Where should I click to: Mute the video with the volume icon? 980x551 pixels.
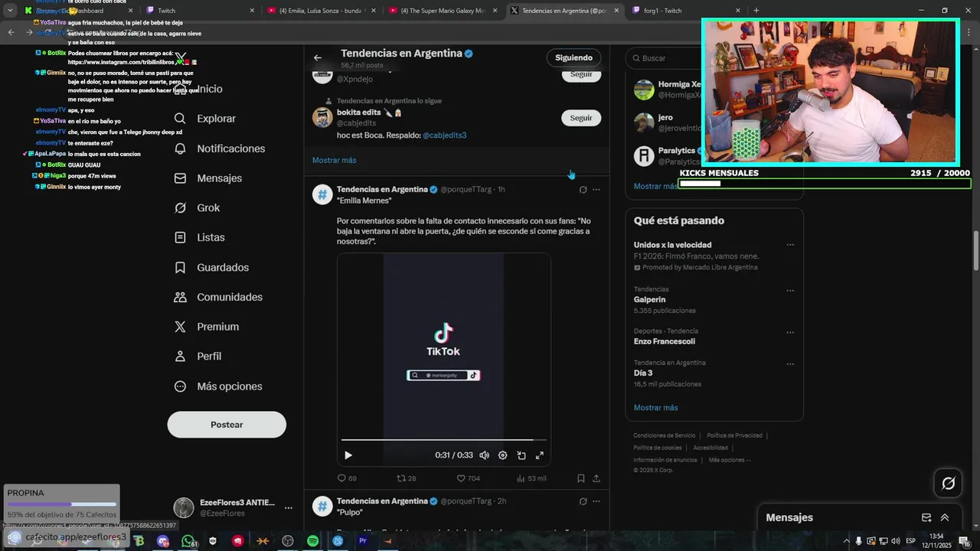tap(484, 455)
